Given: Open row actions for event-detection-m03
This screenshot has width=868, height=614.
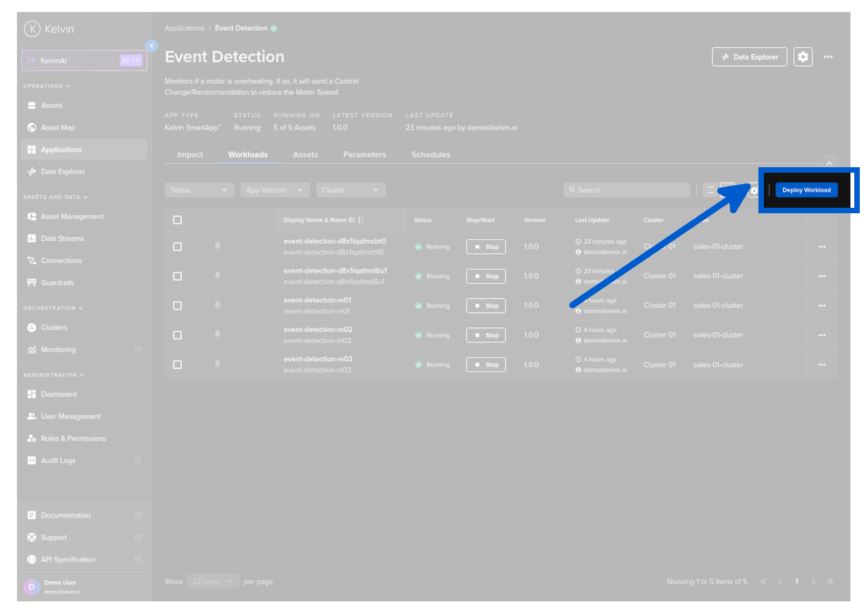Looking at the screenshot, I should (x=821, y=365).
